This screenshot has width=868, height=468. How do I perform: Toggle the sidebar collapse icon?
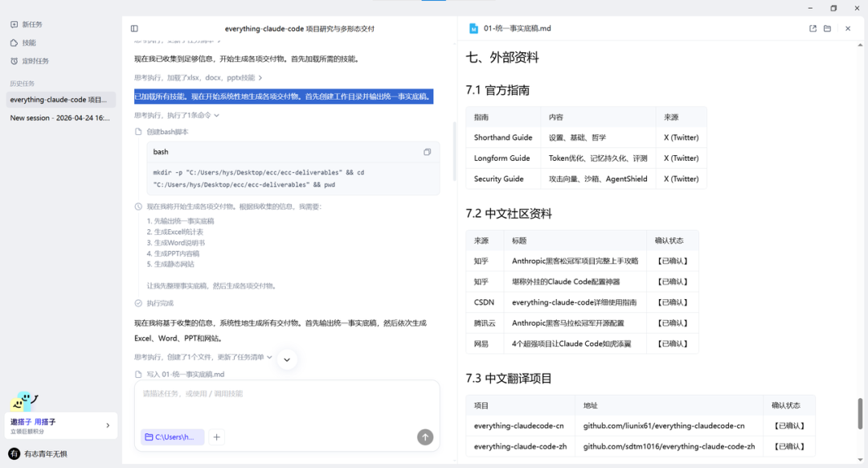coord(134,28)
